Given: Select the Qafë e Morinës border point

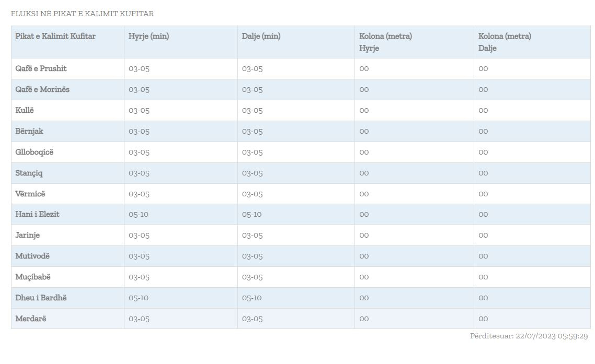Looking at the screenshot, I should pos(42,89).
